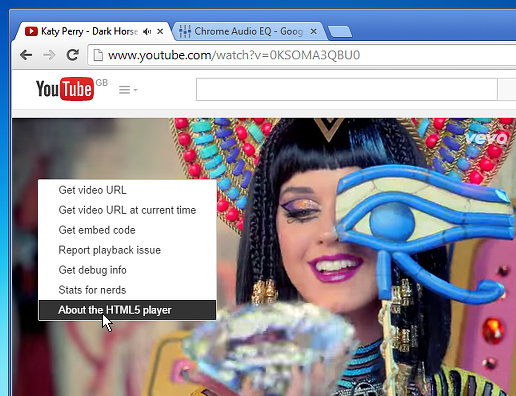Screen dimensions: 516x396
Task: Click the search button beside the YouTube search box
Action: [x=507, y=89]
